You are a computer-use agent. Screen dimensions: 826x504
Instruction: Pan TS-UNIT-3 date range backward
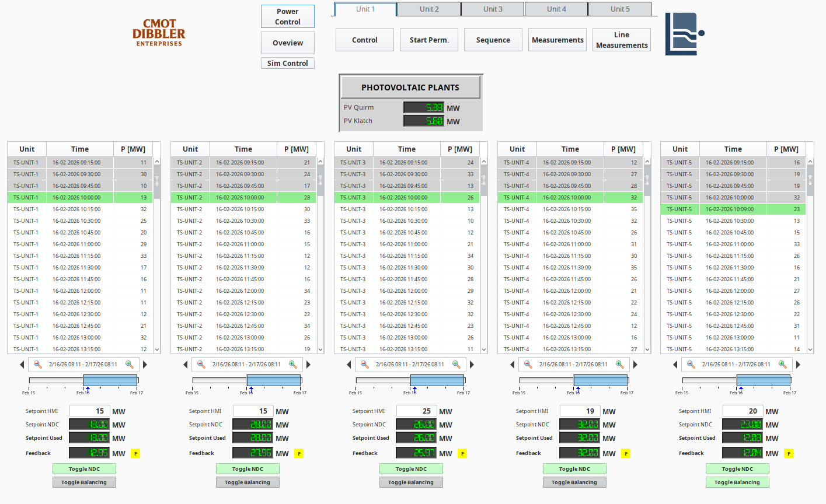click(x=349, y=365)
